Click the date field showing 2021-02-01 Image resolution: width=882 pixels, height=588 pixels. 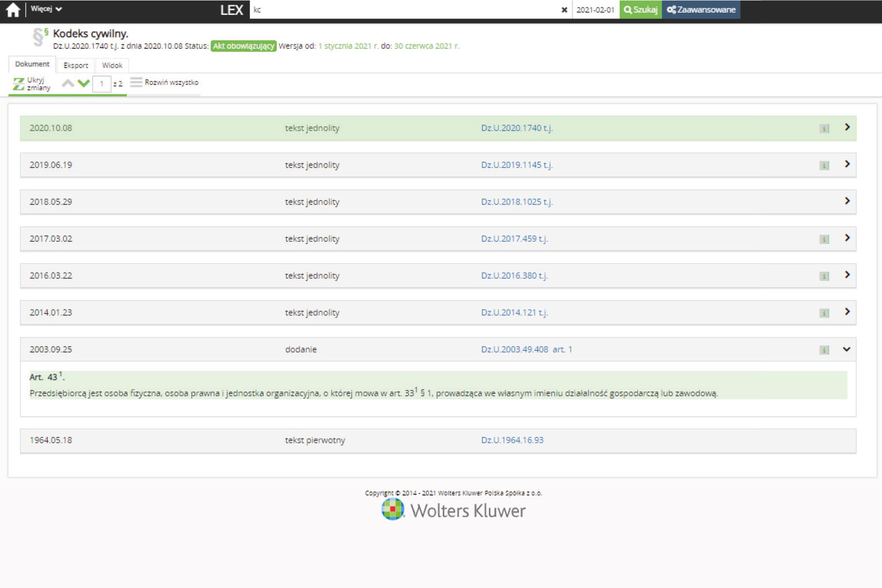tap(595, 10)
